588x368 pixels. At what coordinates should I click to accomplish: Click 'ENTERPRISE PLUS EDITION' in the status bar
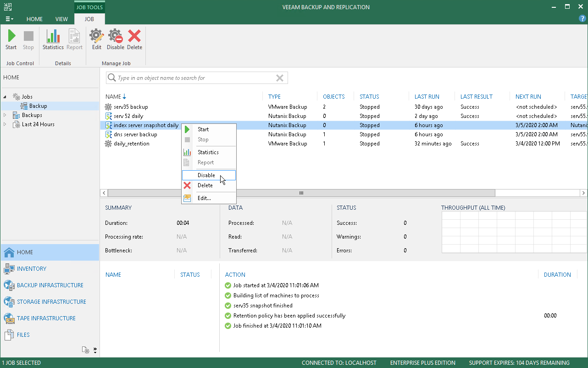pos(423,363)
